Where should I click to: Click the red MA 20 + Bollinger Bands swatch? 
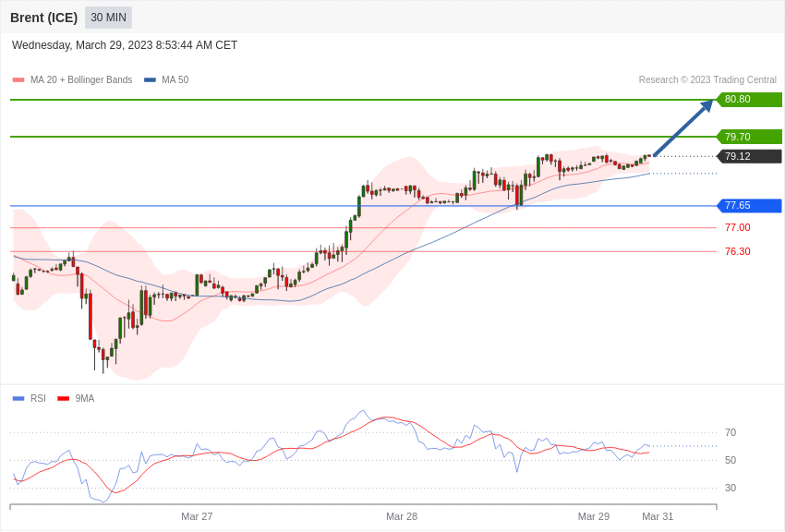[x=18, y=80]
